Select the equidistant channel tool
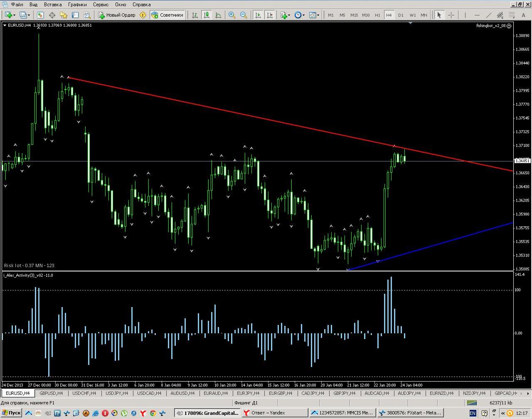Image resolution: width=532 pixels, height=419 pixels. coord(501,15)
